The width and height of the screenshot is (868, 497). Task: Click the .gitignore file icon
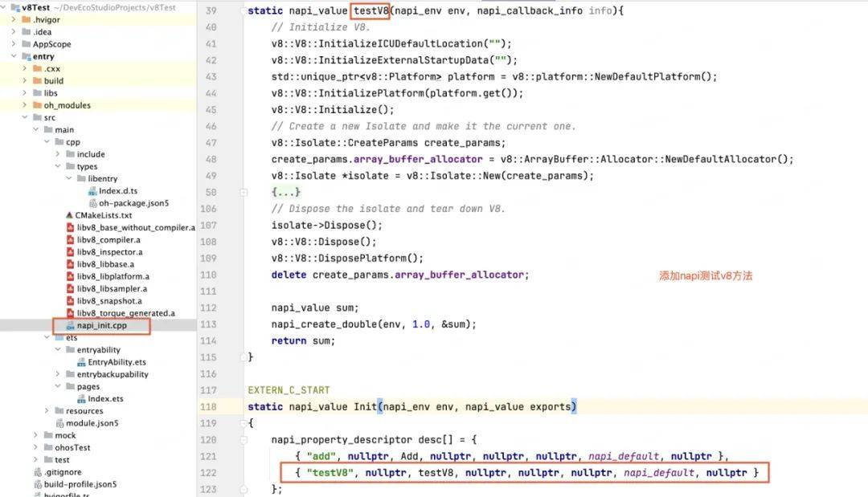coord(38,472)
